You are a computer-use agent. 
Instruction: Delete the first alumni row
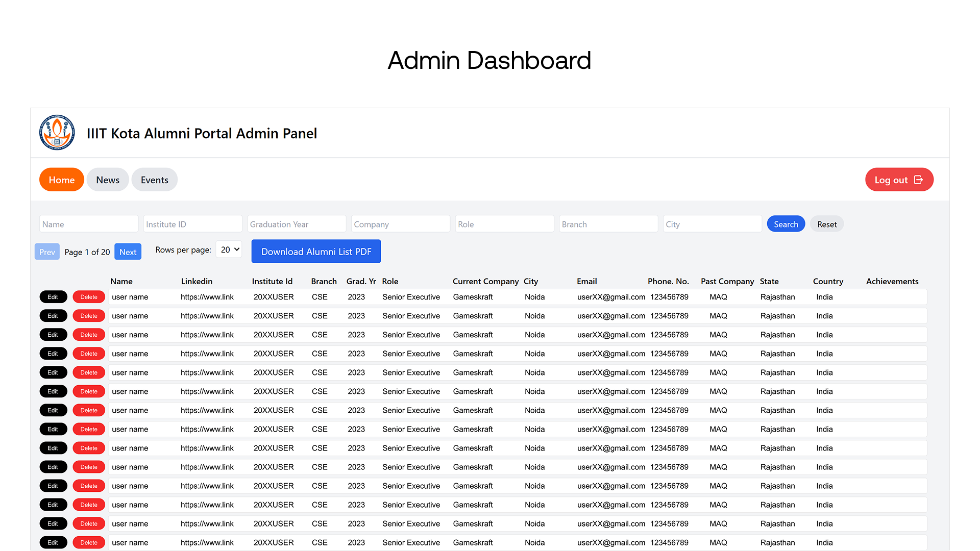(89, 297)
